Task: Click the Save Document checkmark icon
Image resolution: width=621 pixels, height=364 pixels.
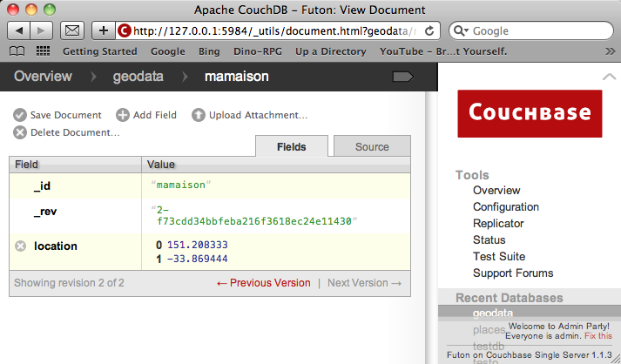Action: pyautogui.click(x=19, y=115)
